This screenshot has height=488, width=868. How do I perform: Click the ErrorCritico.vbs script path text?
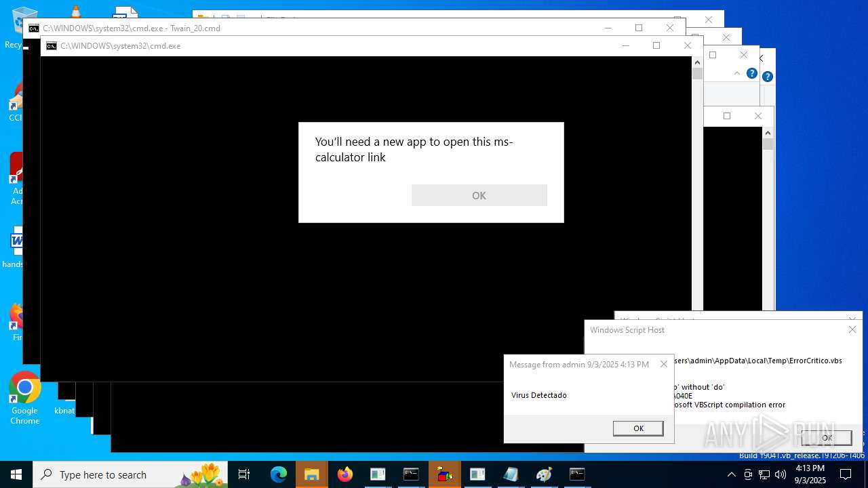pyautogui.click(x=758, y=361)
